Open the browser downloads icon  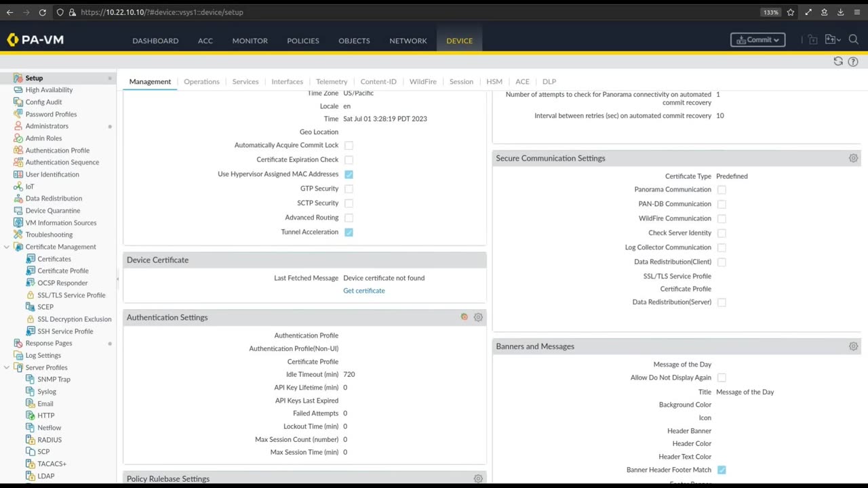pos(841,12)
